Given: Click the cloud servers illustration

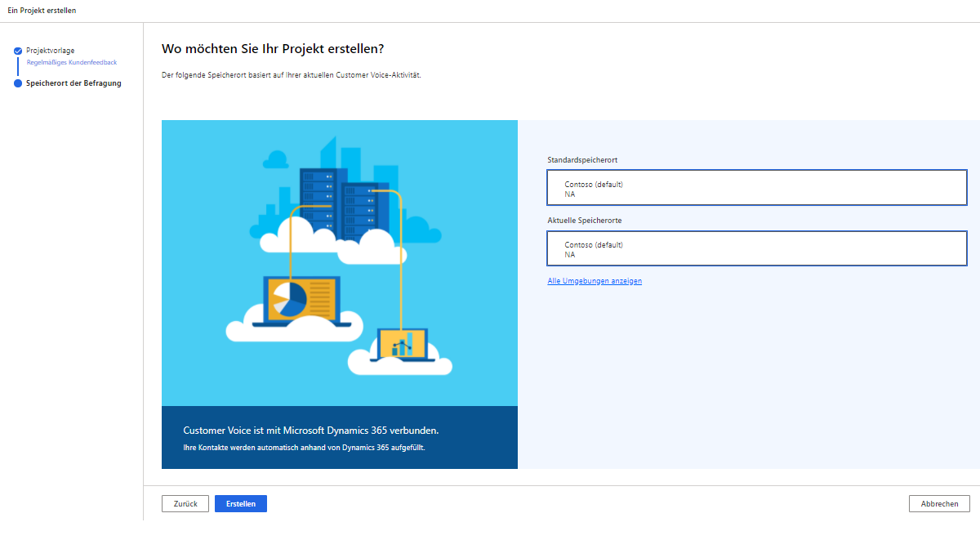Looking at the screenshot, I should [x=340, y=263].
